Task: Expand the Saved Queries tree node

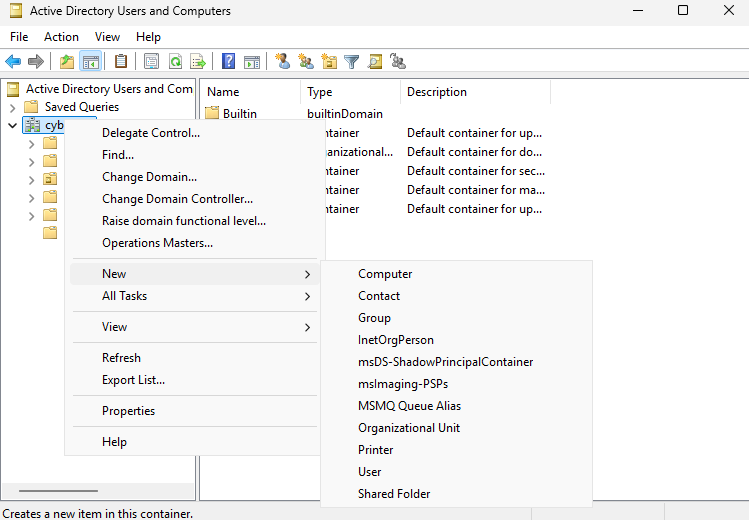Action: pyautogui.click(x=12, y=107)
